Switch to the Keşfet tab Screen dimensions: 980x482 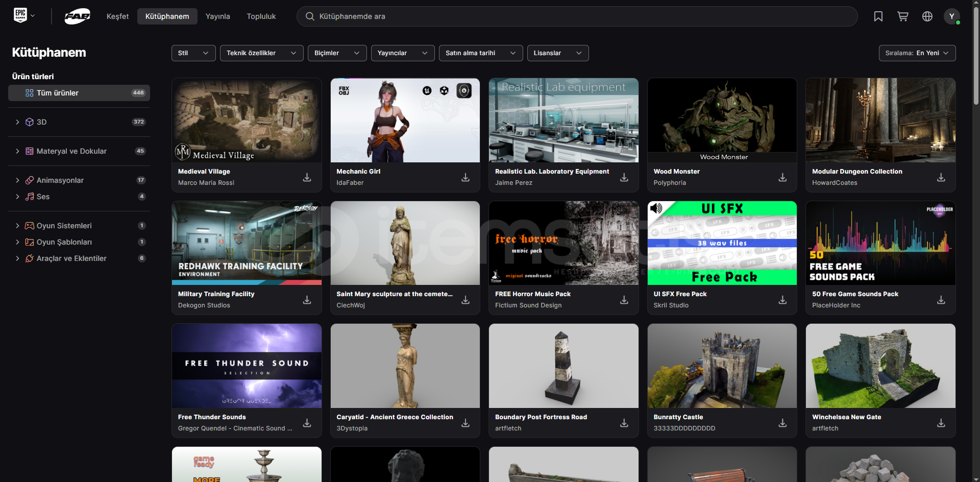pos(117,16)
